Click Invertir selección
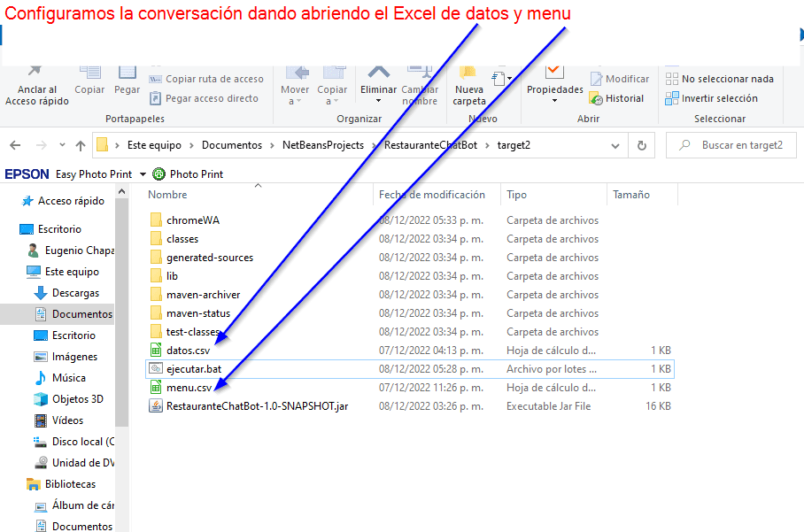Viewport: 804px width, 532px height. [711, 98]
